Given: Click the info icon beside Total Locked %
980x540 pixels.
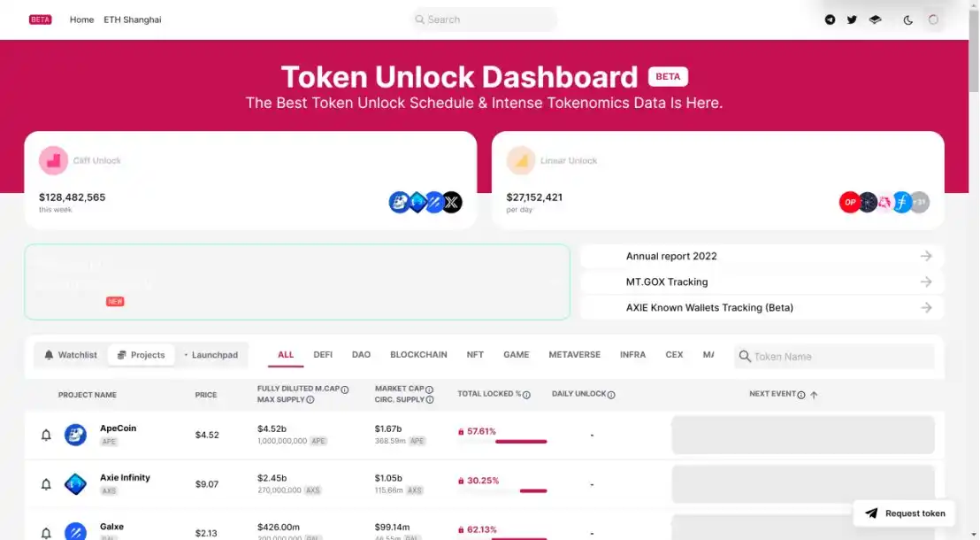Looking at the screenshot, I should click(526, 395).
